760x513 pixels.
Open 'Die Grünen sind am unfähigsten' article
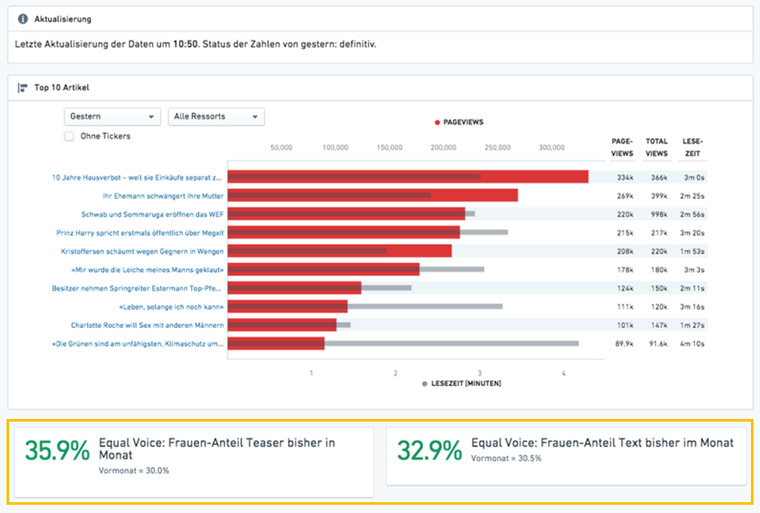(138, 344)
